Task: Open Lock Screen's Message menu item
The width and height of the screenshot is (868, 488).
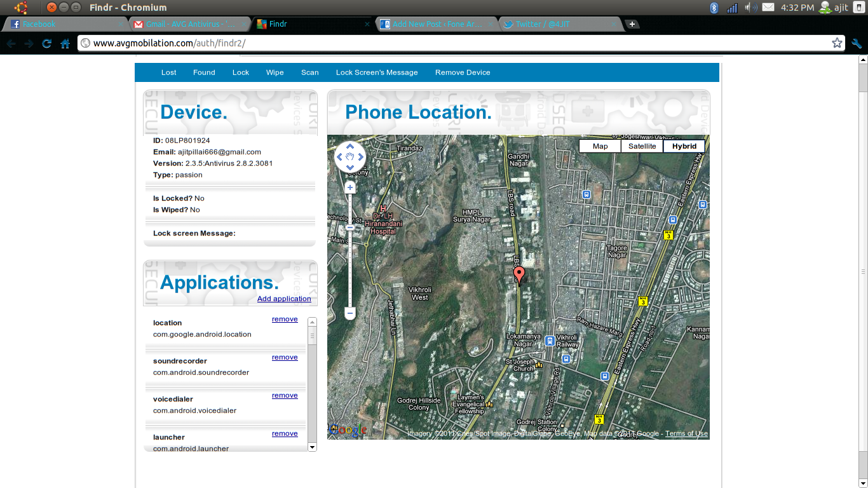Action: (x=377, y=72)
